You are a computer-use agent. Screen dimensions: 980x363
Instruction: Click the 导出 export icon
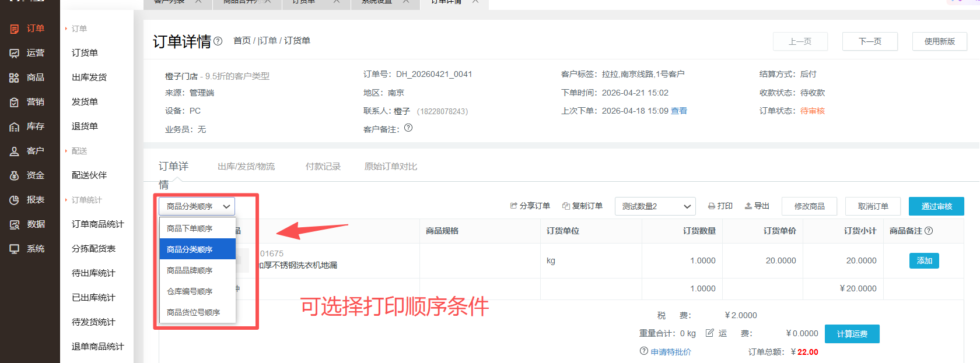pyautogui.click(x=748, y=206)
